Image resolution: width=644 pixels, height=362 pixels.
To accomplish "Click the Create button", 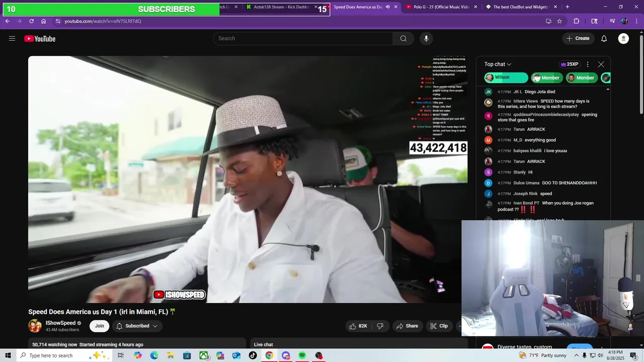I will [578, 39].
